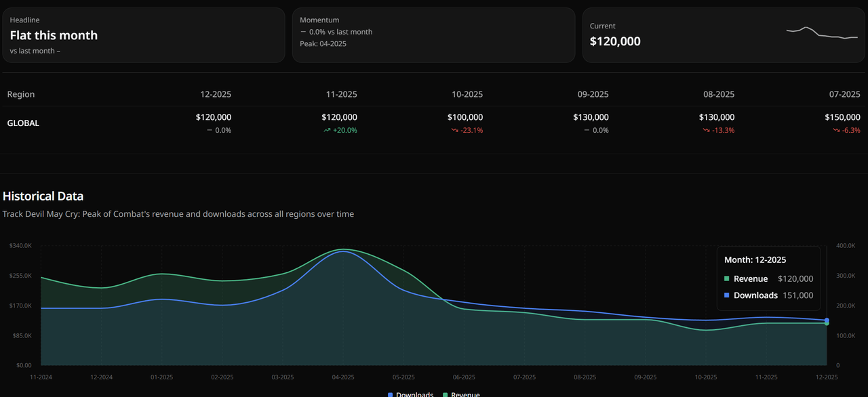Click the 09-2025 x-axis label on chart
This screenshot has width=868, height=397.
646,377
